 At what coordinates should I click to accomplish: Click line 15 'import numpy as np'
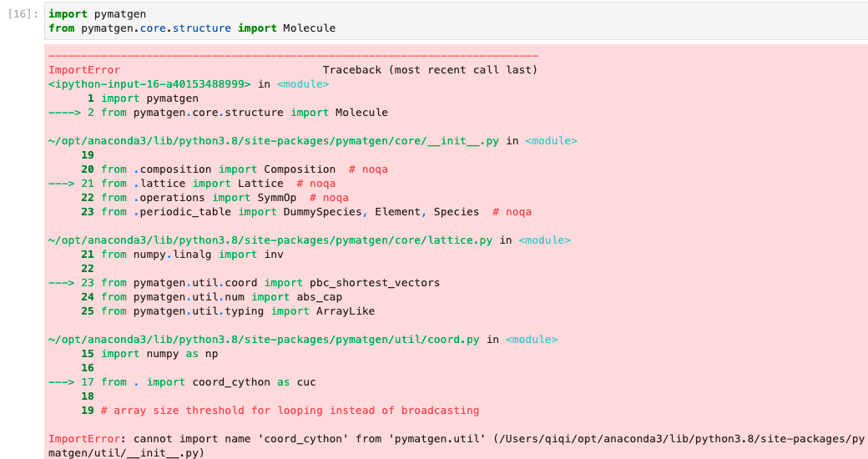tap(149, 354)
